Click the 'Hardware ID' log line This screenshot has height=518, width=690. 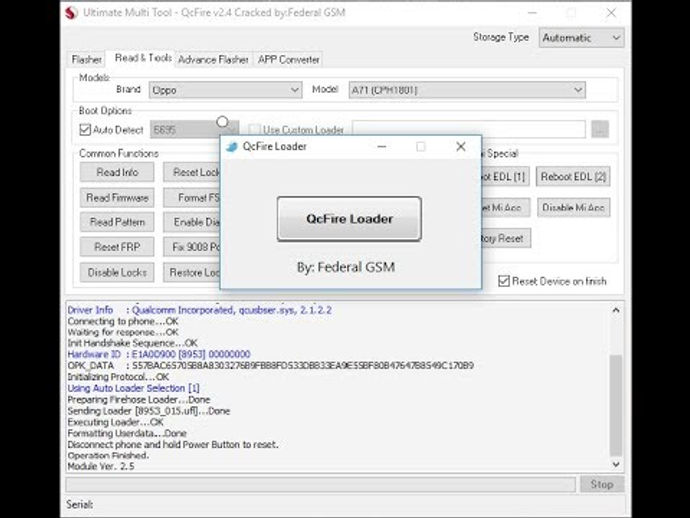tap(159, 354)
